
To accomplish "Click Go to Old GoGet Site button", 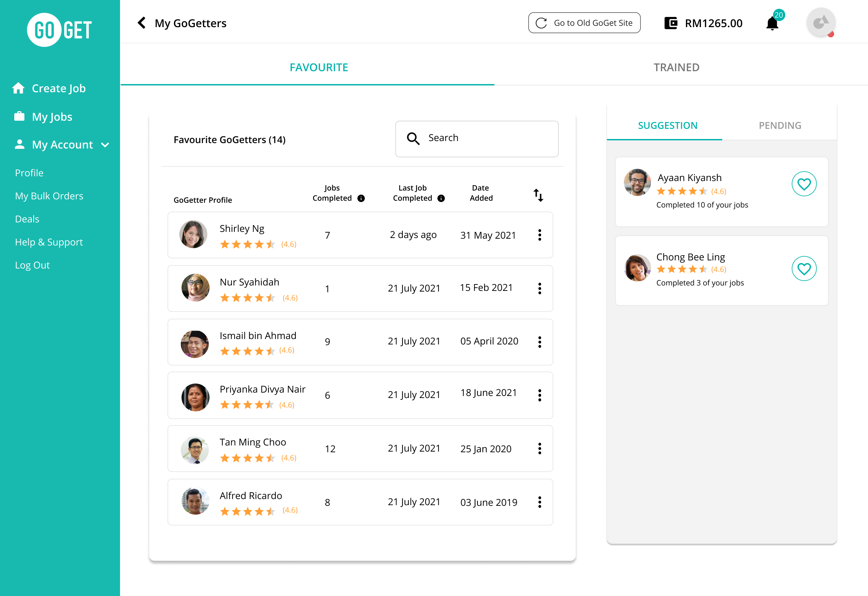I will coord(584,23).
